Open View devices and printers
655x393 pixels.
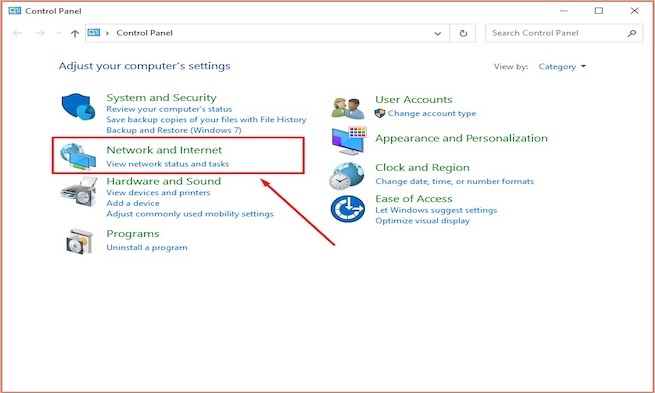[158, 193]
